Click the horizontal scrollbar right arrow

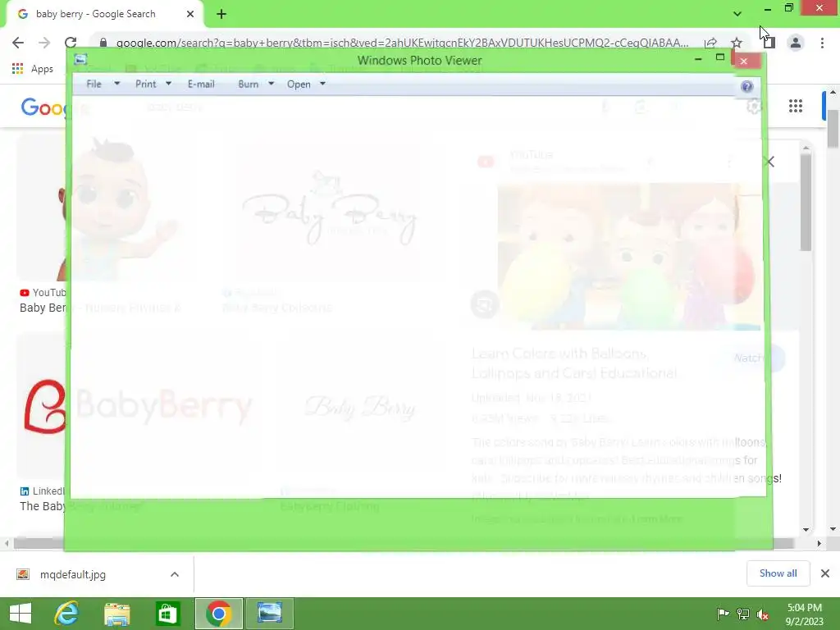819,543
